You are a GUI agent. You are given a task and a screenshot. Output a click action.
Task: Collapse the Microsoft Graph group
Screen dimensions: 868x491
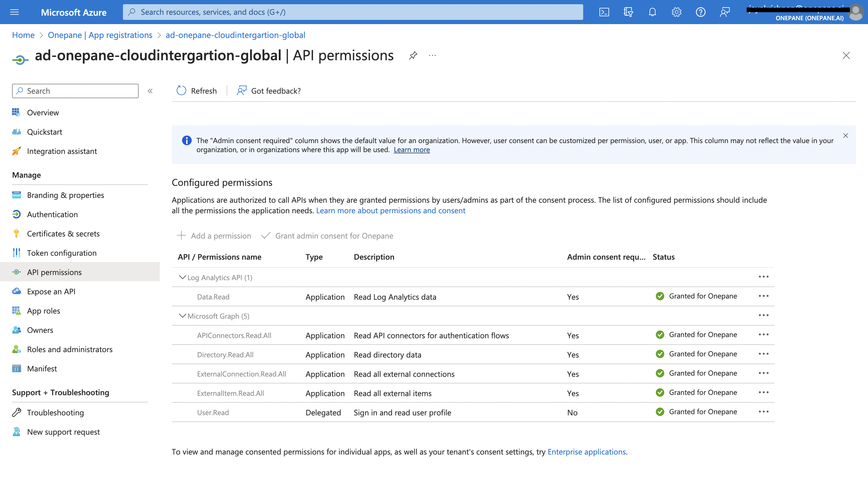[x=182, y=316]
